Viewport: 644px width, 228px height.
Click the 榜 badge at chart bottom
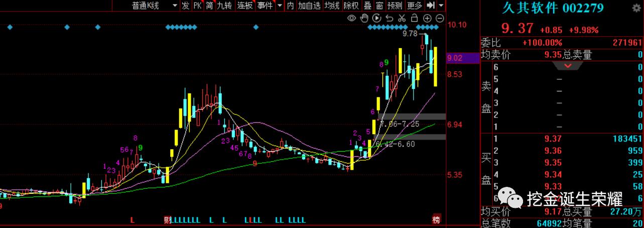click(x=437, y=219)
